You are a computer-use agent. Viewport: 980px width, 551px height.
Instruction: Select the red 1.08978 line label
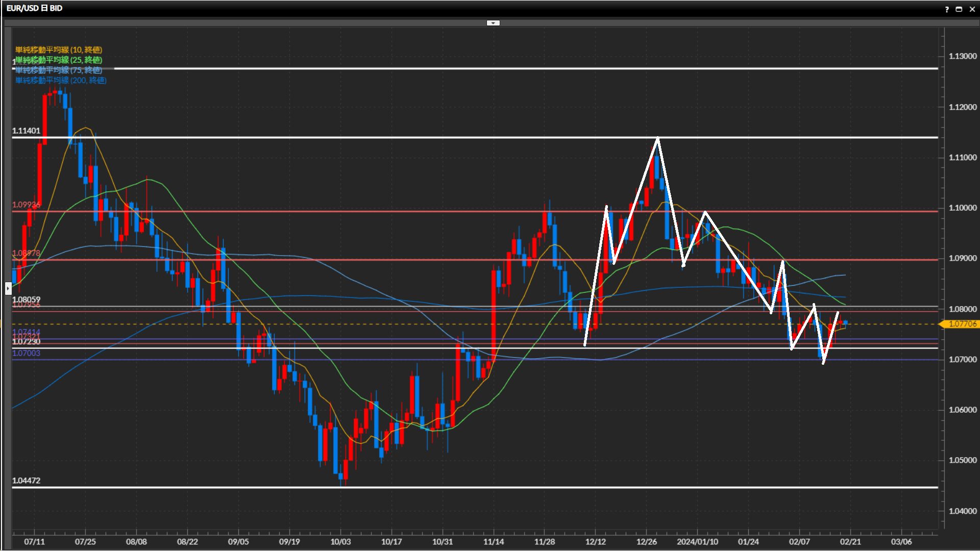coord(26,253)
